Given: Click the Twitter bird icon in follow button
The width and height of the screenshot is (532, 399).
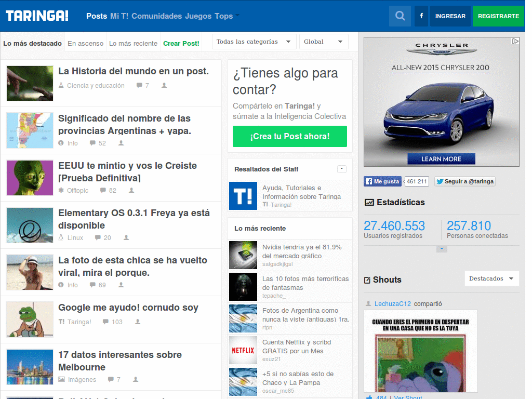Looking at the screenshot, I should (440, 181).
